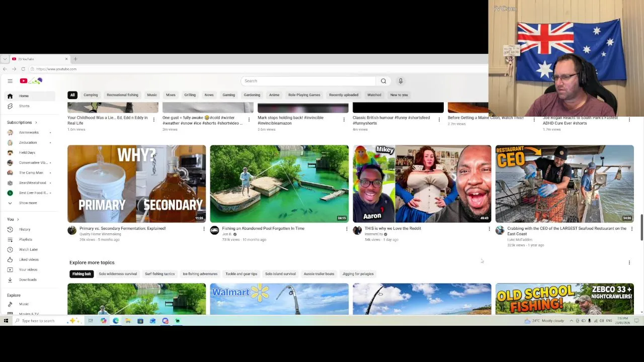
Task: Open options for Abandoned Pool fishing video
Action: tap(346, 229)
